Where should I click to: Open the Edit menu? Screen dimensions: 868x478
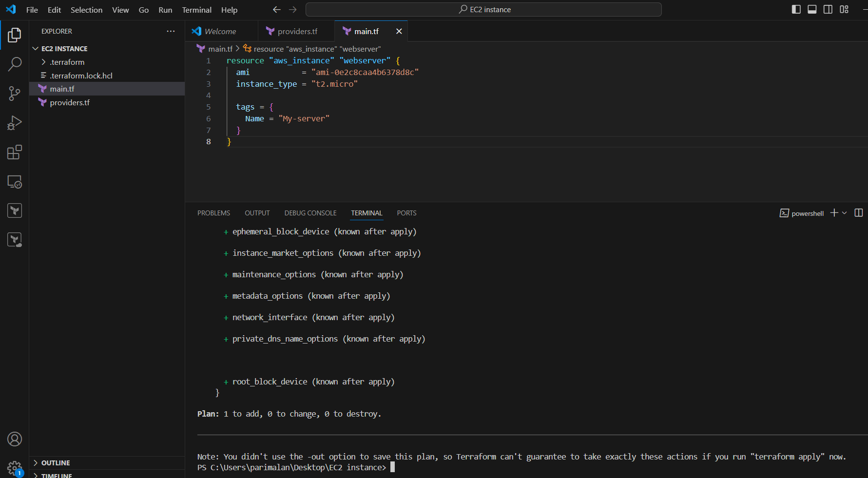click(54, 10)
